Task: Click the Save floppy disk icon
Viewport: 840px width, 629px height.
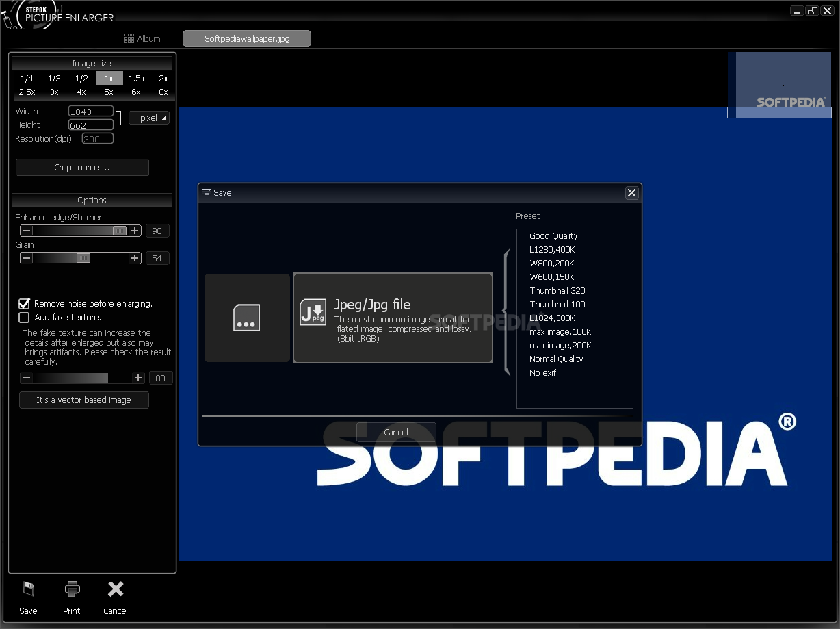Action: [x=28, y=589]
